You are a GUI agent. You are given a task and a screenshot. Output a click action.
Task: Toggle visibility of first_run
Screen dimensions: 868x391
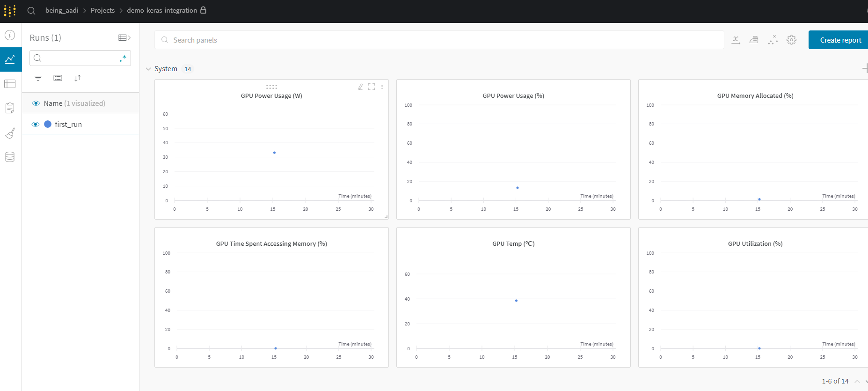(36, 125)
